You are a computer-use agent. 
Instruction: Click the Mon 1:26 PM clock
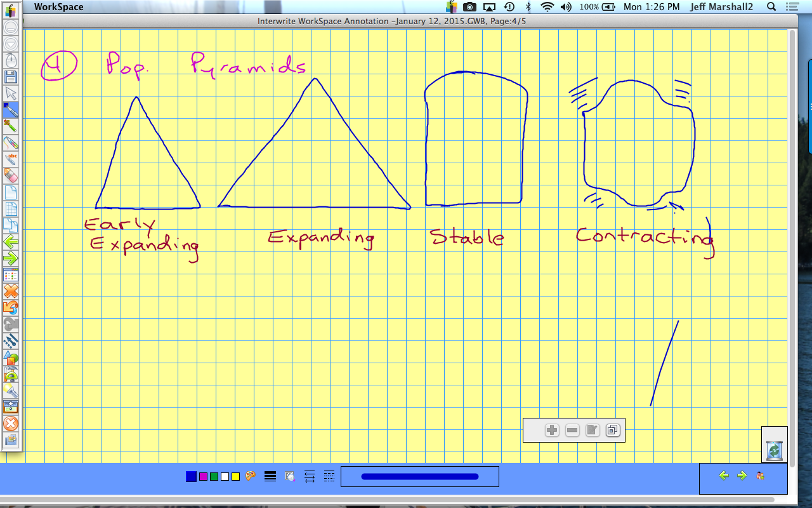point(652,7)
